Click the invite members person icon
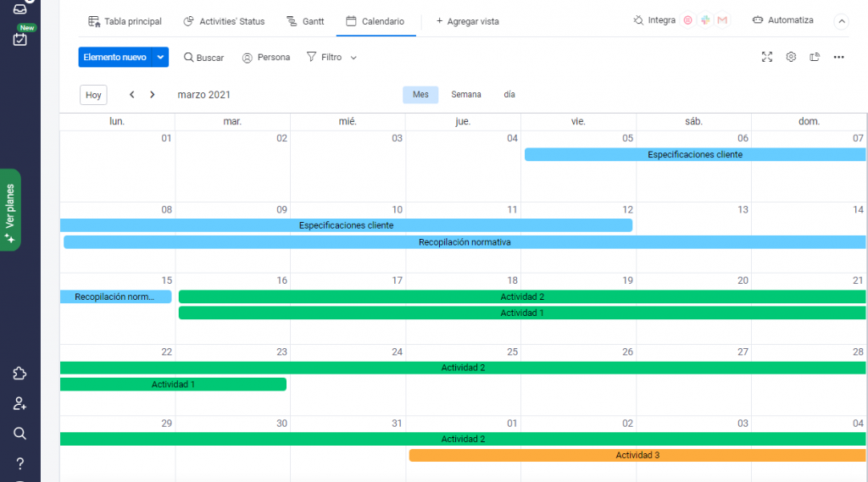 click(20, 403)
